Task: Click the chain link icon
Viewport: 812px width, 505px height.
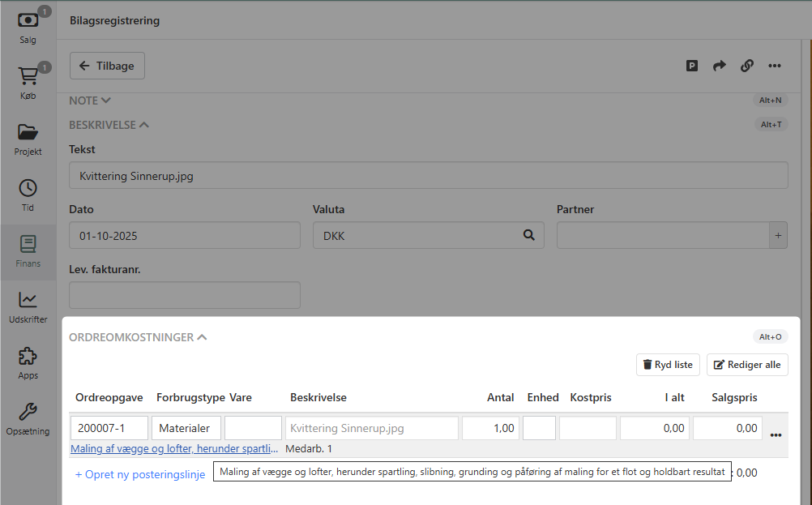Action: tap(746, 66)
